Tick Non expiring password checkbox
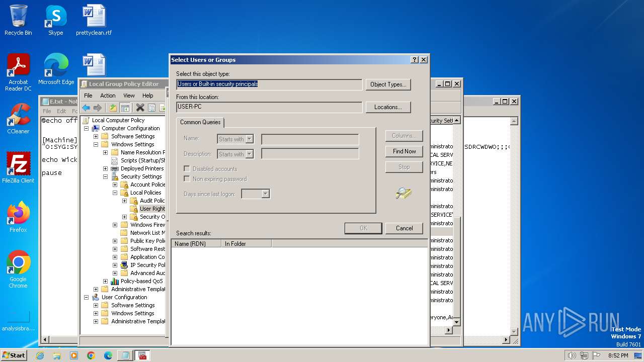The width and height of the screenshot is (644, 362). point(187,179)
